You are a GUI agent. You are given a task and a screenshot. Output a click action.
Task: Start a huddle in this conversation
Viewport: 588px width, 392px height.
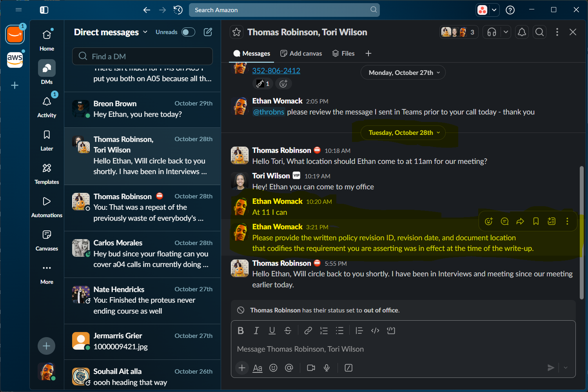point(492,32)
